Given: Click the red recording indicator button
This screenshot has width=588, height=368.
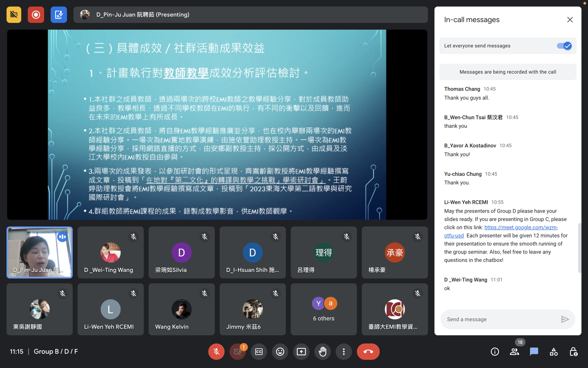Looking at the screenshot, I should 36,15.
